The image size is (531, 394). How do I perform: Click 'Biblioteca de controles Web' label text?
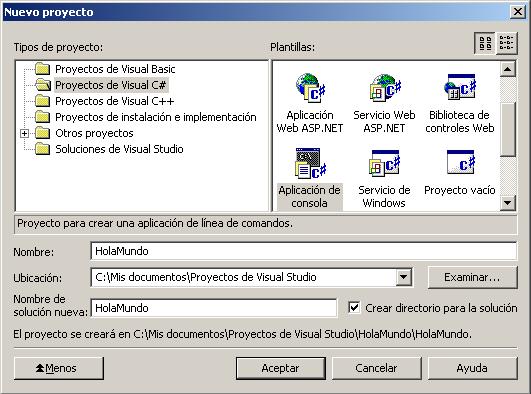pos(460,122)
